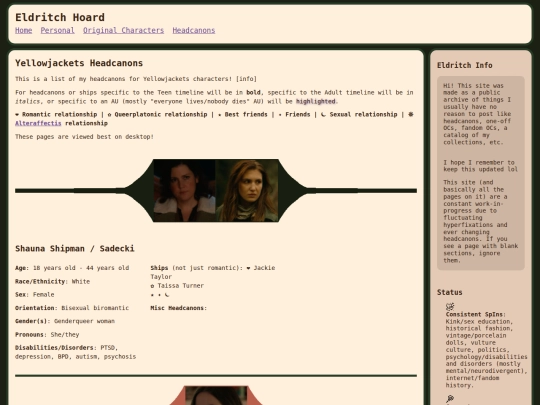The width and height of the screenshot is (540, 405).
Task: Navigate to Headcanons page
Action: 194,30
